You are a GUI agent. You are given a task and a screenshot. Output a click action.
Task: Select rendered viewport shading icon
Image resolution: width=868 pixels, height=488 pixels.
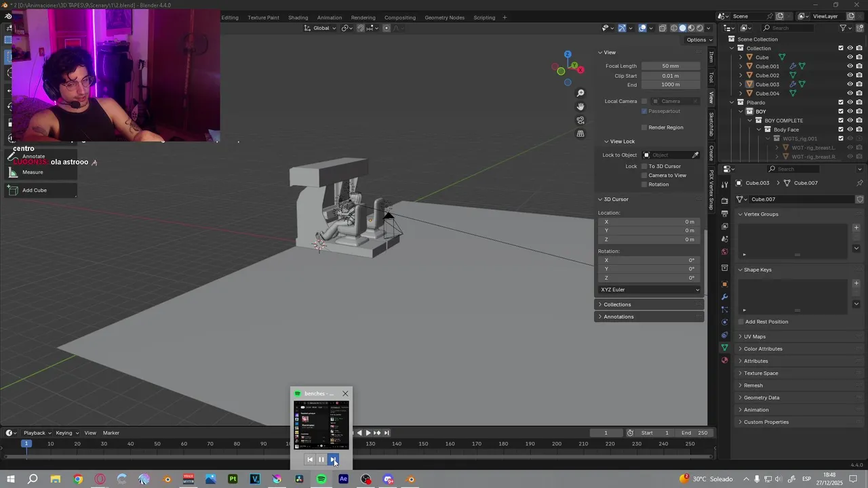pos(701,28)
